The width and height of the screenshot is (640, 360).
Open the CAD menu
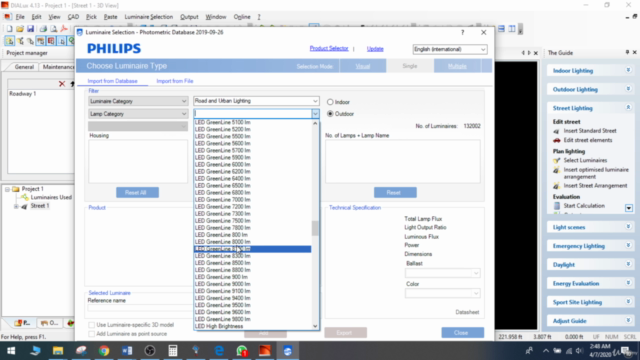click(x=73, y=17)
